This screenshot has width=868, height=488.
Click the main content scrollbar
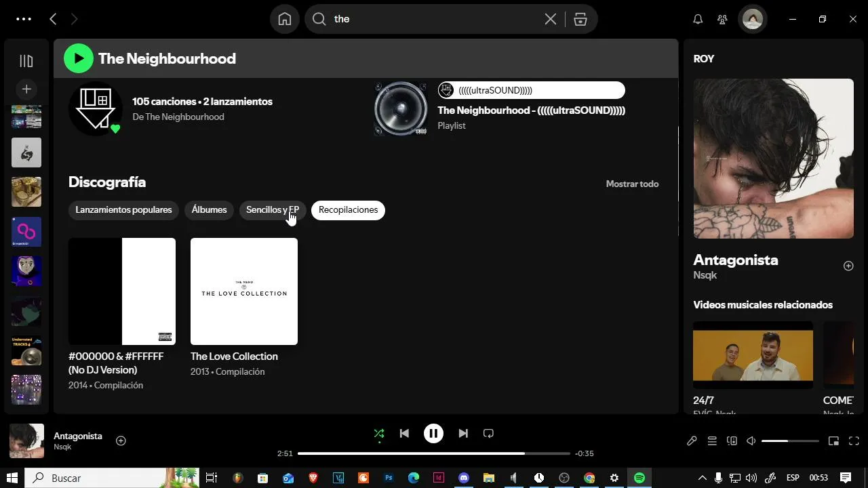click(678, 181)
